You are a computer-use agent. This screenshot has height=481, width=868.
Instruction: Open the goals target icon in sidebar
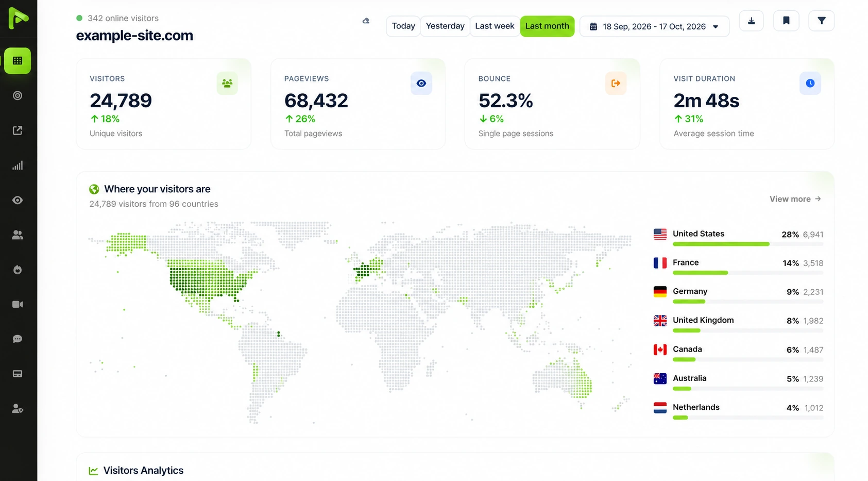click(x=18, y=95)
